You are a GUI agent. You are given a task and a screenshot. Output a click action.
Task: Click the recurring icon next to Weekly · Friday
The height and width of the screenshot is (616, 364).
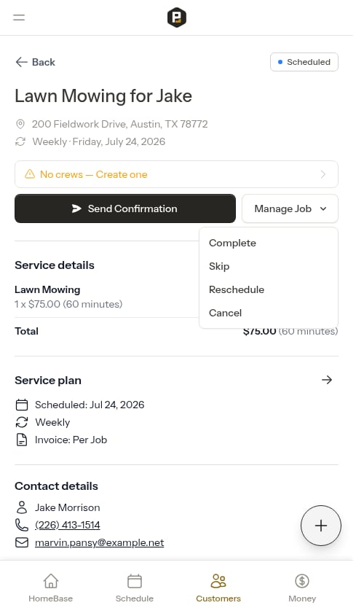click(20, 141)
